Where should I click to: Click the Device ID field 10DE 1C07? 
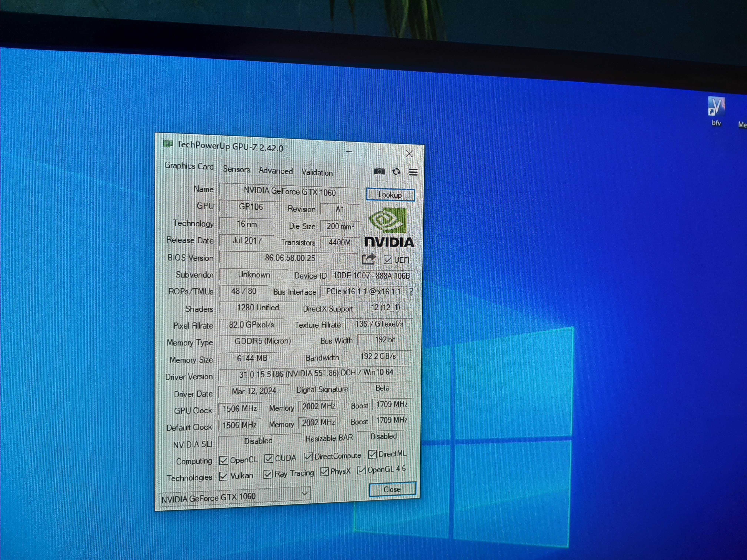[x=371, y=276]
